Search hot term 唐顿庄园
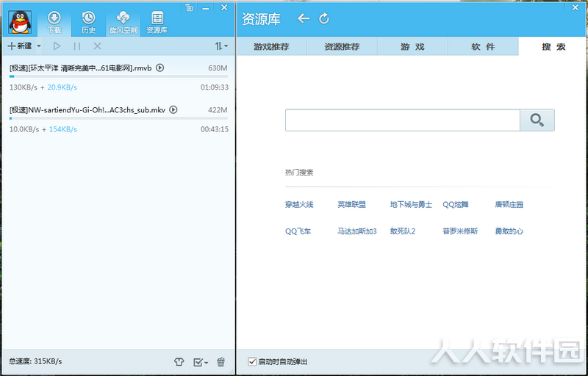Viewport: 588px width, 376px height. pos(509,204)
